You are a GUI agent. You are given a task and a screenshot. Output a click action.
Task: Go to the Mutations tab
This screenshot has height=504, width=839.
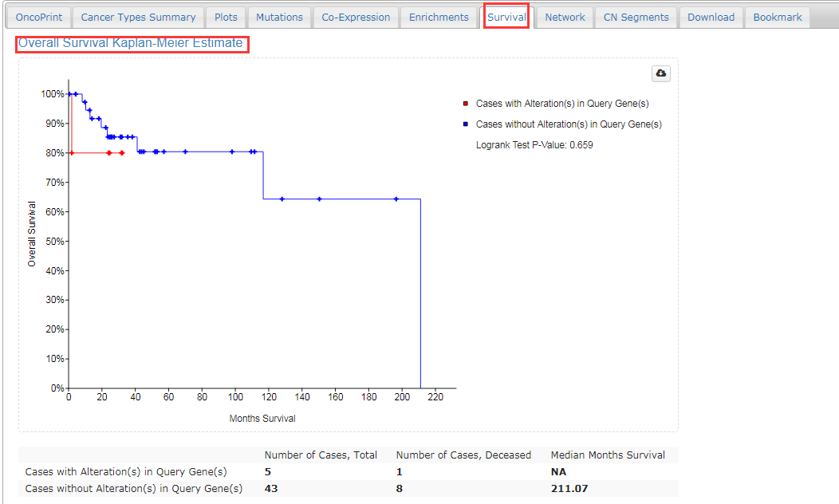(279, 18)
